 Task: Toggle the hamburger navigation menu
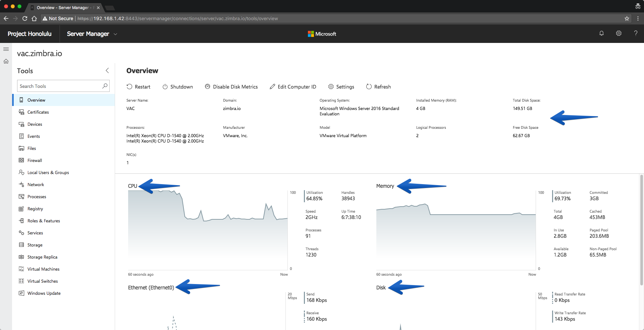pos(6,49)
